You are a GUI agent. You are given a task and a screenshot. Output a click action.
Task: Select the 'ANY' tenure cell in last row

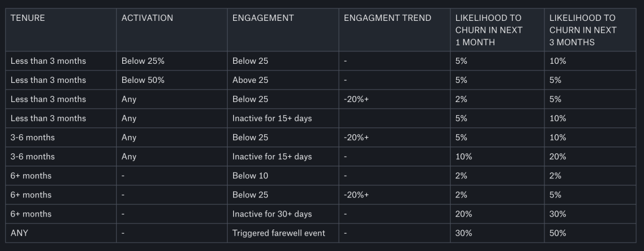coord(19,233)
